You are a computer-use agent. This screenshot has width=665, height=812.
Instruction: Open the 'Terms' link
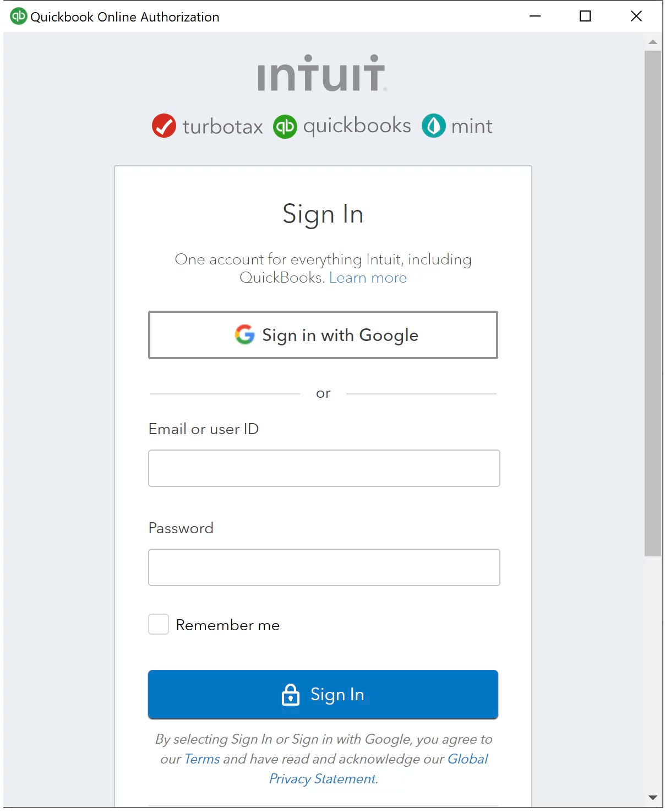pos(202,759)
